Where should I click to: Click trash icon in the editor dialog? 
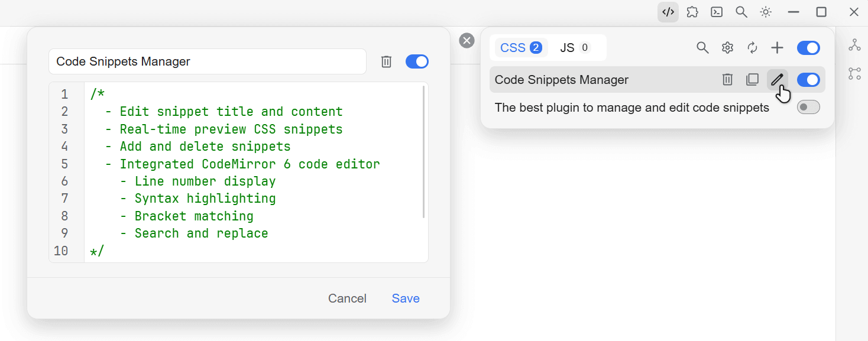pyautogui.click(x=386, y=61)
